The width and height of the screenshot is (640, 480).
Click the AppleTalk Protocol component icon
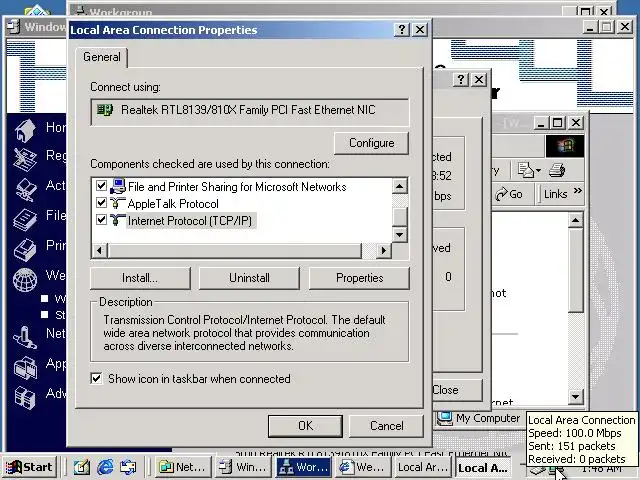pyautogui.click(x=118, y=203)
